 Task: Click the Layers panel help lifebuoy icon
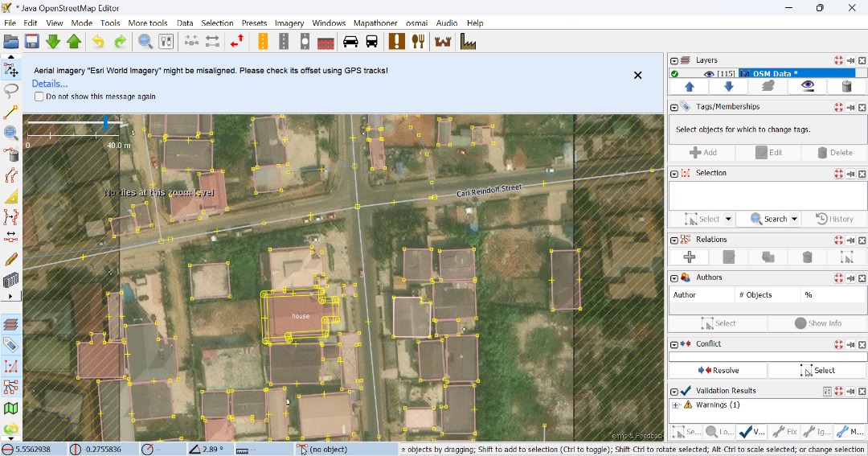(x=838, y=60)
